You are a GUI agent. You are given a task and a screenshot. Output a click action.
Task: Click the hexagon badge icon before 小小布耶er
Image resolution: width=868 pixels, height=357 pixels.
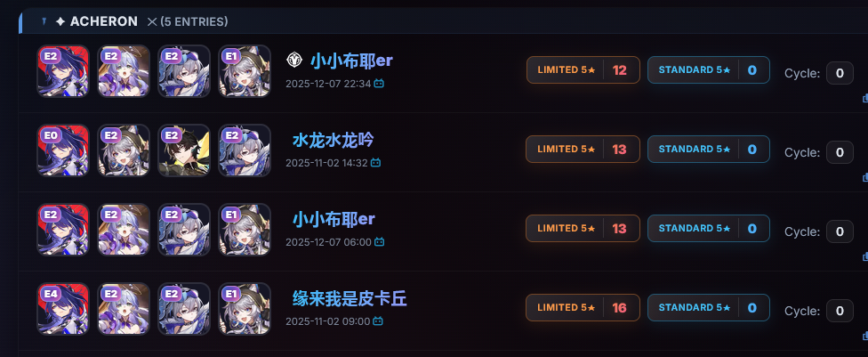(x=294, y=60)
